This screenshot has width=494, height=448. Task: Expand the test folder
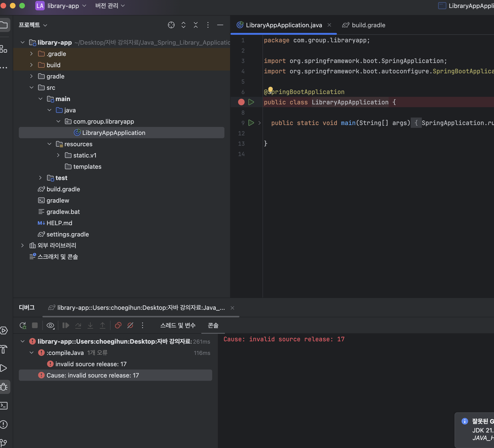point(40,178)
